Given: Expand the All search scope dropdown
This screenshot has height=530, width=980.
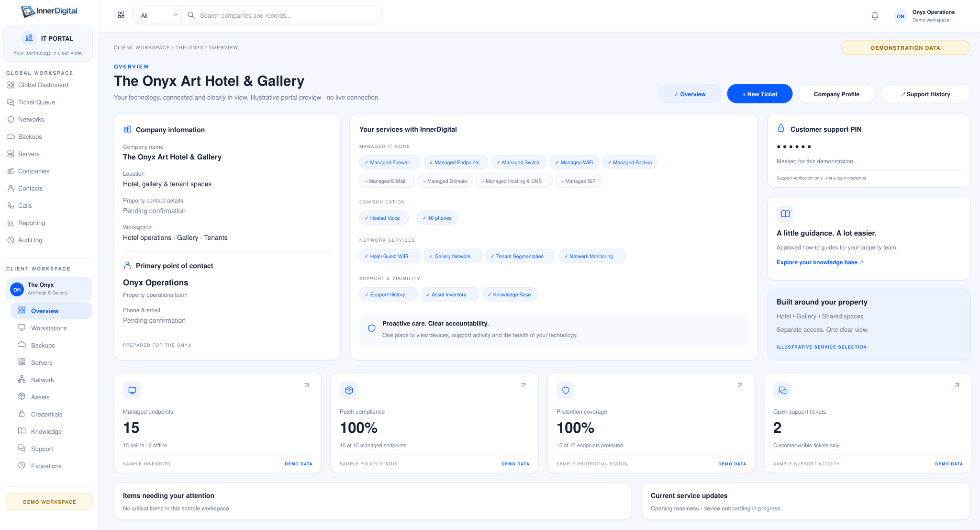Looking at the screenshot, I should pyautogui.click(x=158, y=15).
